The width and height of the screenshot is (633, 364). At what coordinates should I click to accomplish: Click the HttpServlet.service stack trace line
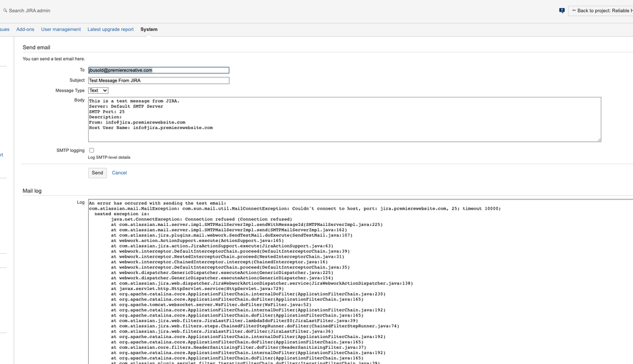(x=198, y=289)
